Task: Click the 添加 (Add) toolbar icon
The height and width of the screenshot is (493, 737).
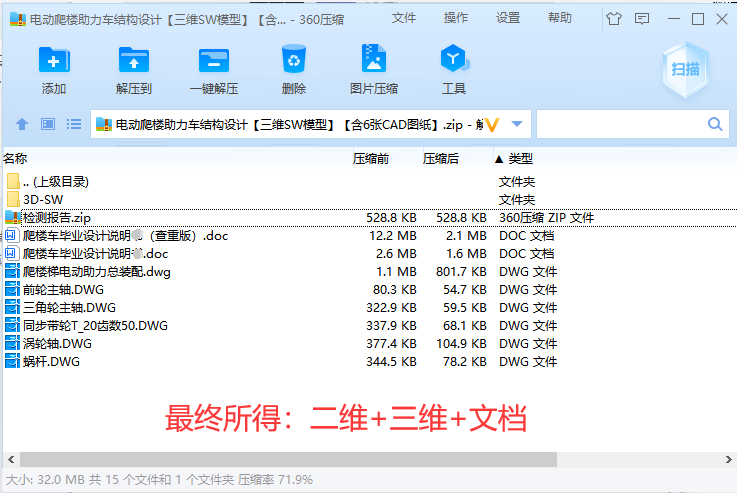Action: [54, 60]
